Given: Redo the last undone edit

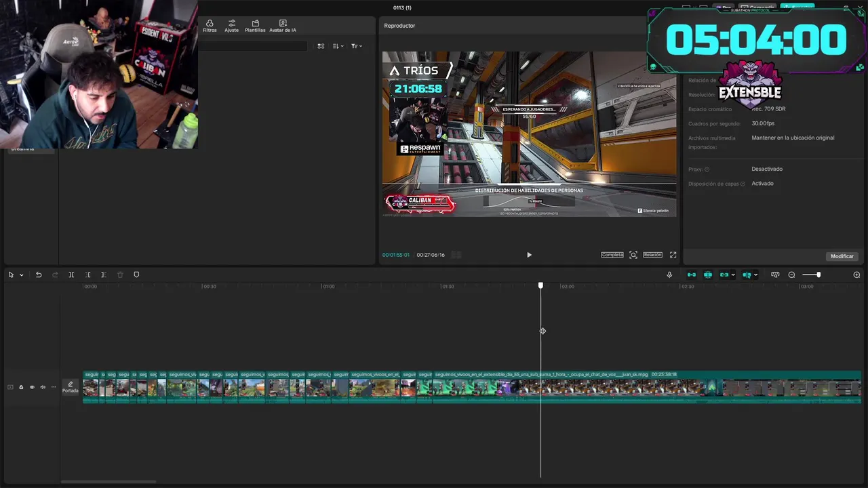Looking at the screenshot, I should click(x=55, y=274).
